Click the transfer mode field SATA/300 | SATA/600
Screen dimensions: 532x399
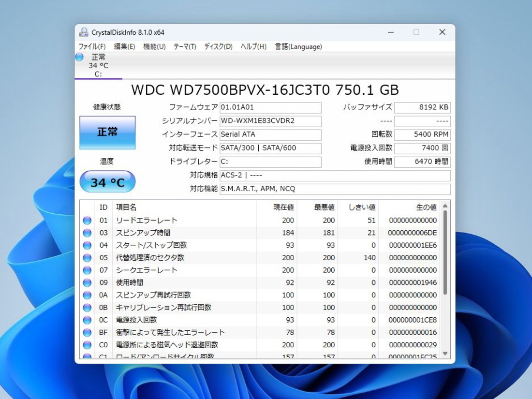[270, 148]
